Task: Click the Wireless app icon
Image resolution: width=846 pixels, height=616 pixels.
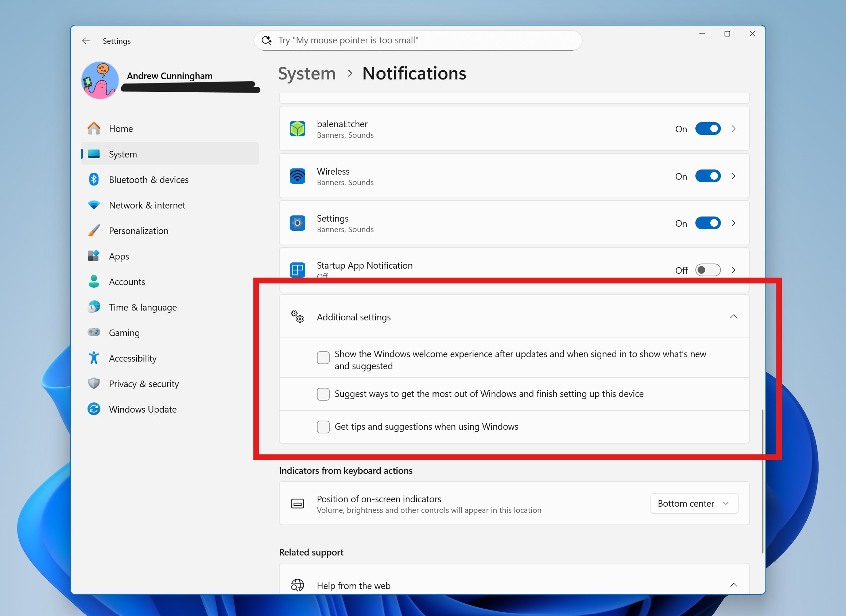Action: (297, 176)
